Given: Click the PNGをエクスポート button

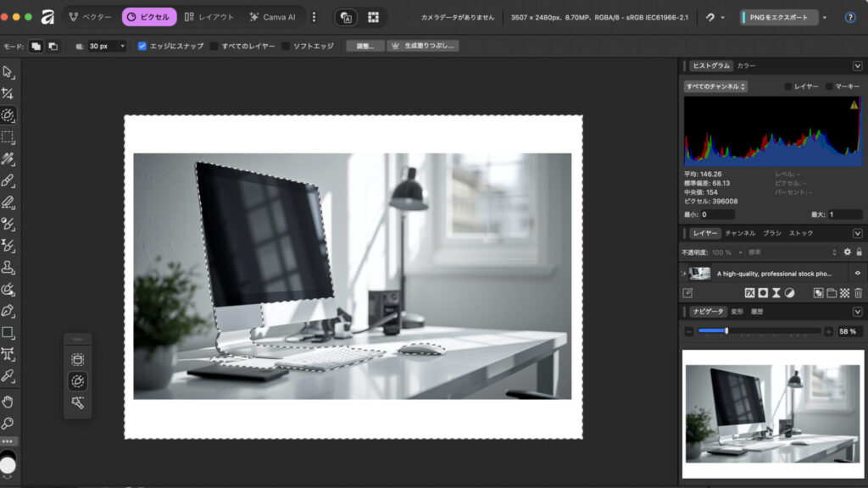Looking at the screenshot, I should tap(779, 17).
